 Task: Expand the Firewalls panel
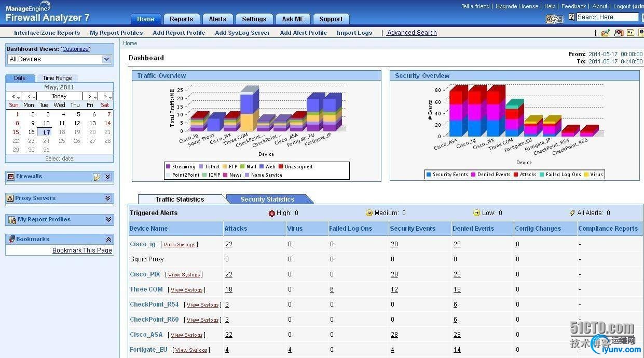click(108, 177)
